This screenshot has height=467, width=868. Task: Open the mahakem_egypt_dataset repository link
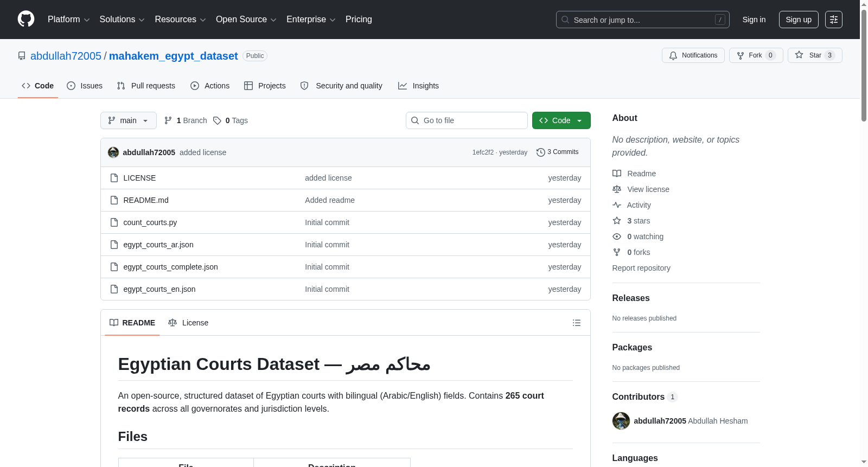click(x=174, y=56)
